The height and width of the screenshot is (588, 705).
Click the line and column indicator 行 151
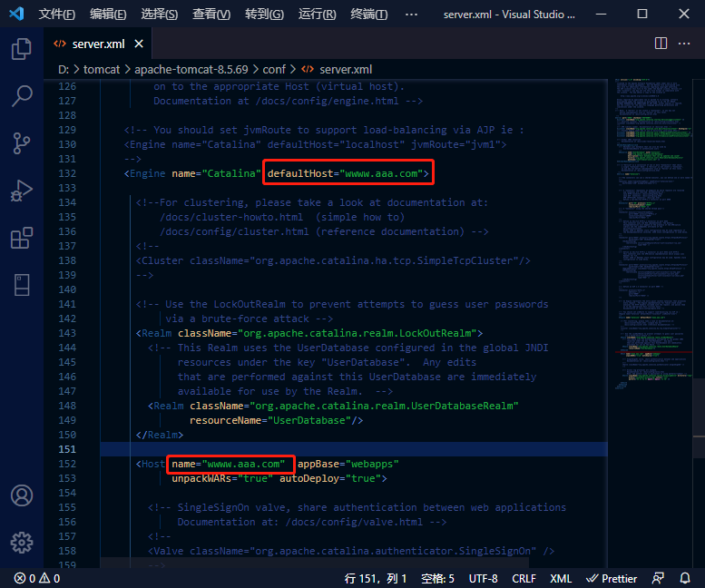tap(376, 578)
